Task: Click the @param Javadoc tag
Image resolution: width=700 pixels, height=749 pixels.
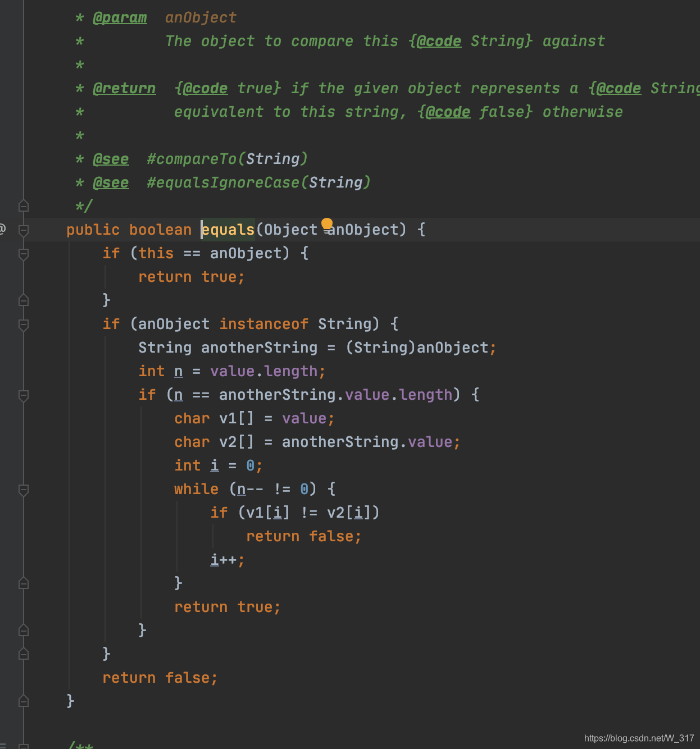Action: click(120, 17)
